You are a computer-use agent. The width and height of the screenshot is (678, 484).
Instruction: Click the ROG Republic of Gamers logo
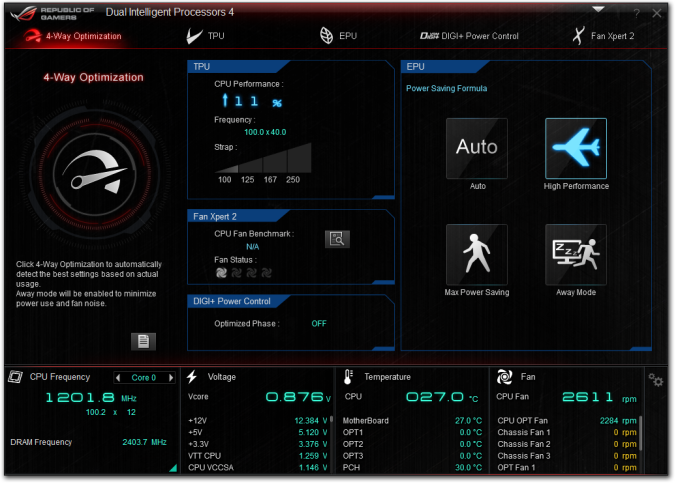coord(52,13)
